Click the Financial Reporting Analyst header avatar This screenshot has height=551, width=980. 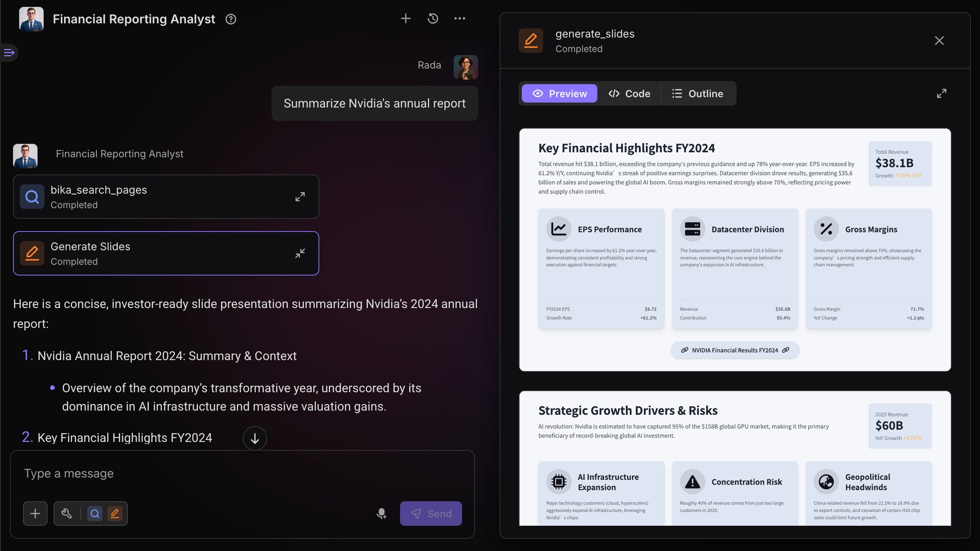click(x=31, y=19)
